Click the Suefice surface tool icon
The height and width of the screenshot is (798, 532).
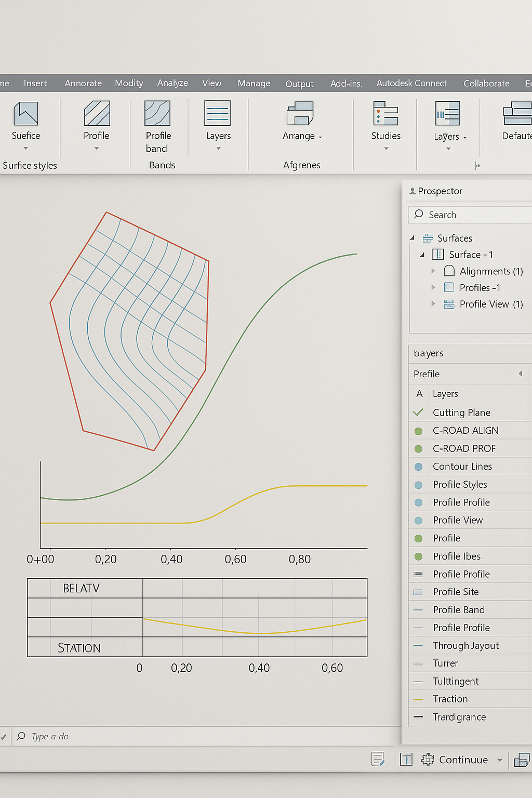coord(26,114)
